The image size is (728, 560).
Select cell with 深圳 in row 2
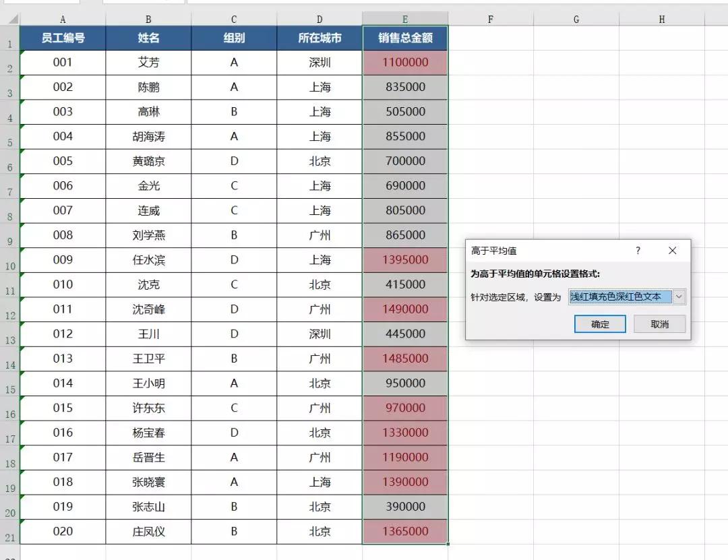pos(320,62)
